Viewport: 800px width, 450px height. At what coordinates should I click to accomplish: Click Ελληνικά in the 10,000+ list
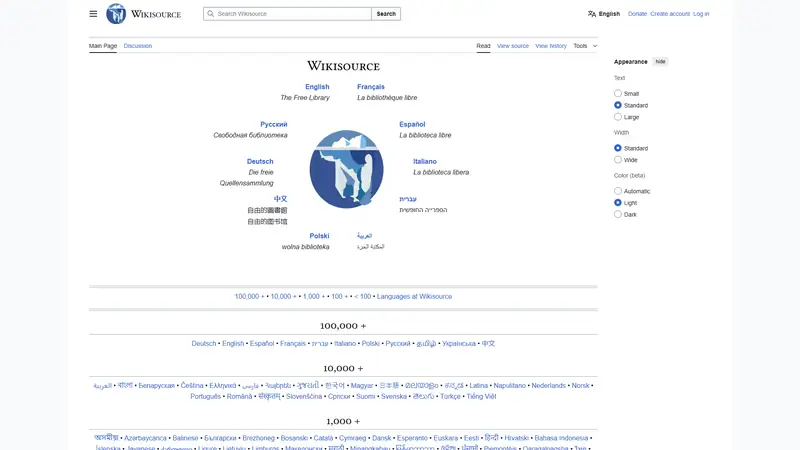coord(222,386)
